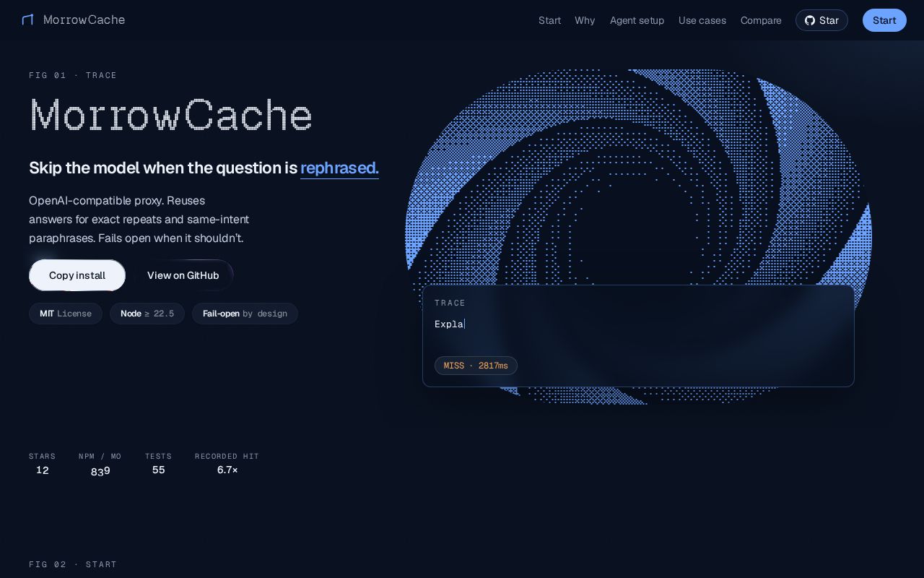Click the FIG 01 · TRACE label
This screenshot has width=924, height=578.
tap(73, 75)
